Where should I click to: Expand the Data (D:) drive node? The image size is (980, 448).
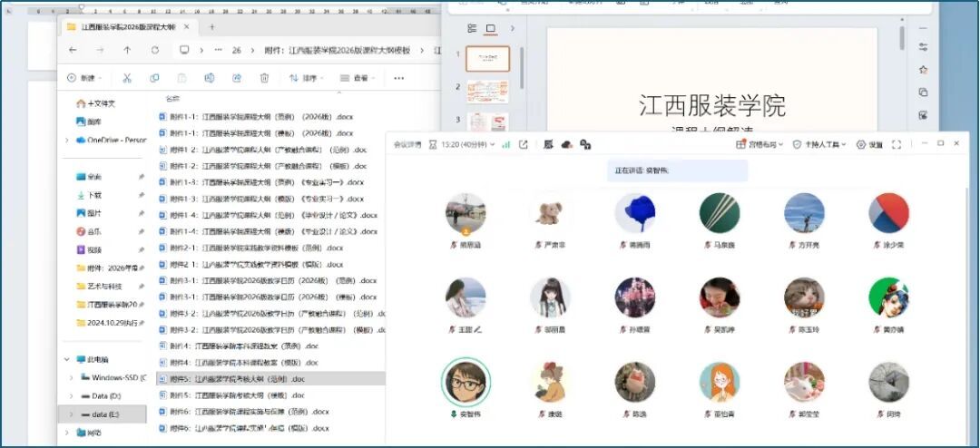coord(72,396)
